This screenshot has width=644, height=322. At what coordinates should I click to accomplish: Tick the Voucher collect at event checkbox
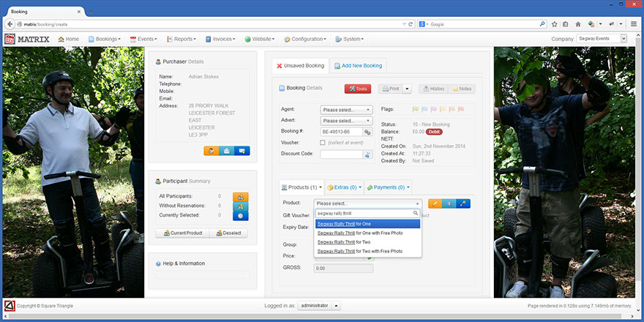tap(323, 143)
